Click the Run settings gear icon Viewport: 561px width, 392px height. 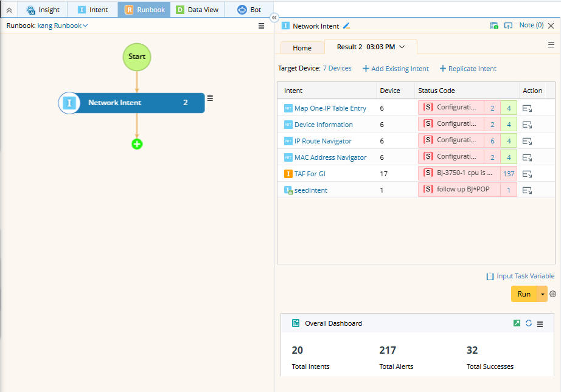(x=552, y=294)
